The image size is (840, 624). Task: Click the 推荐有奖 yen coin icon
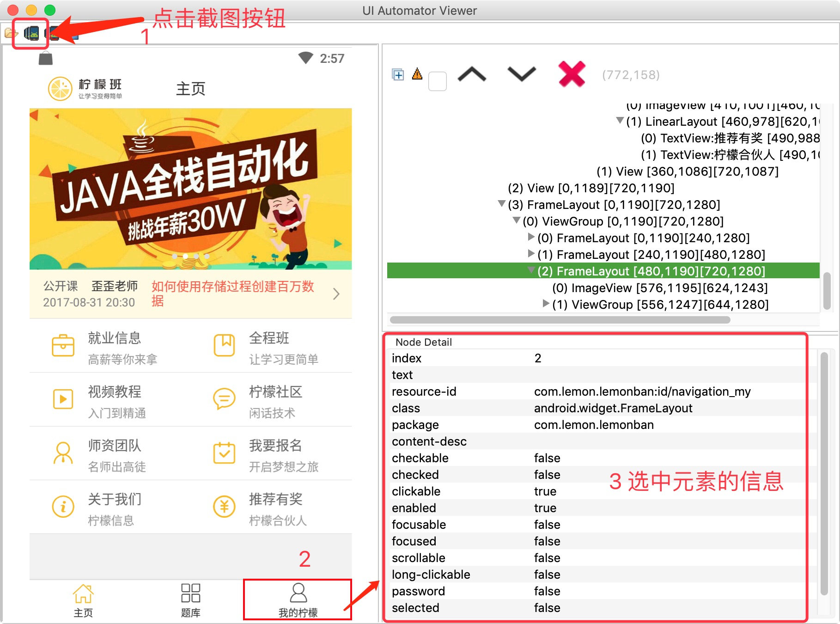tap(225, 507)
